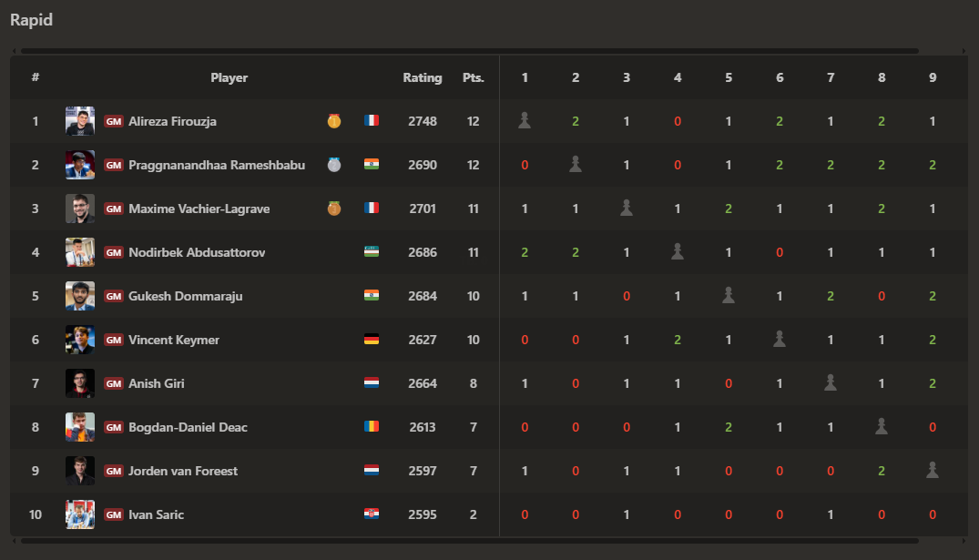Open Jorden van Foreest's avatar thumbnail
This screenshot has width=979, height=560.
tap(80, 471)
